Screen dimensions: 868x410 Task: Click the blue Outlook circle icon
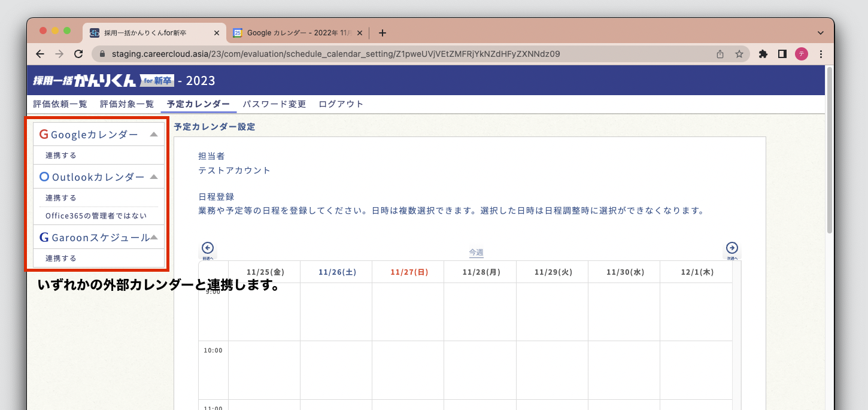44,177
